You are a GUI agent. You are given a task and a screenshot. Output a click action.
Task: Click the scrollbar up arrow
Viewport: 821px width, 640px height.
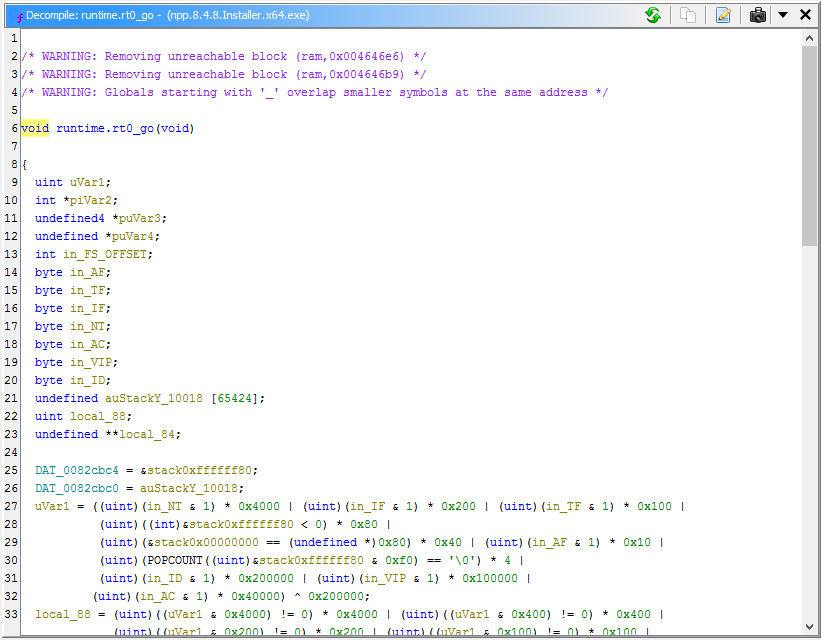(810, 37)
